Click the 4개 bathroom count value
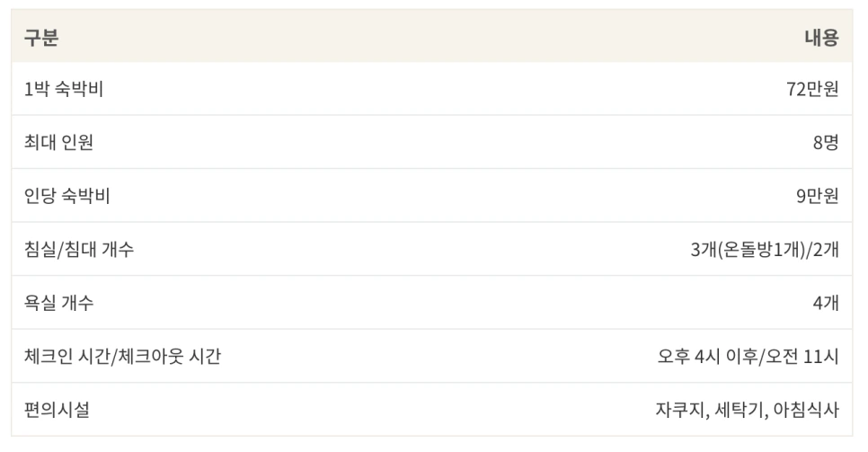Viewport: 868px width, 452px height. [x=826, y=303]
